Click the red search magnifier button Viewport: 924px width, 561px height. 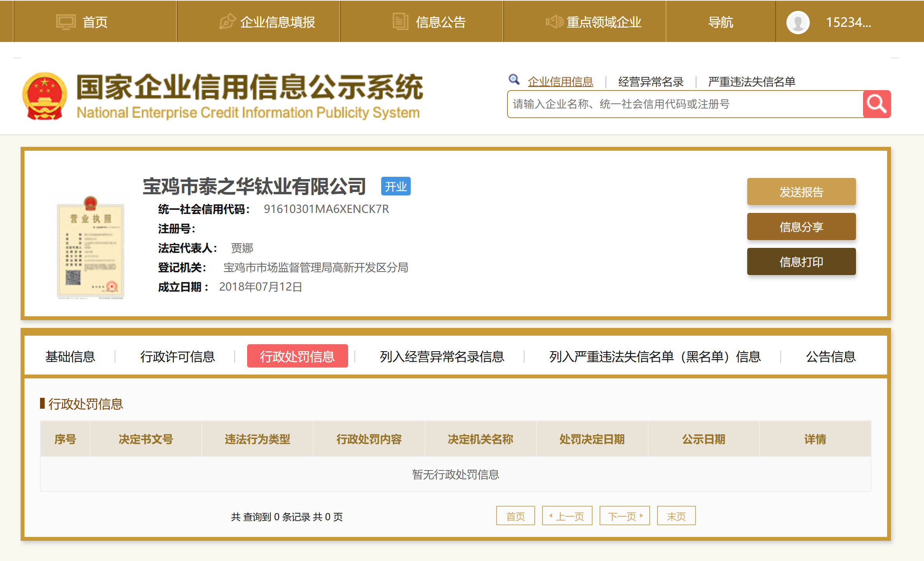(876, 104)
